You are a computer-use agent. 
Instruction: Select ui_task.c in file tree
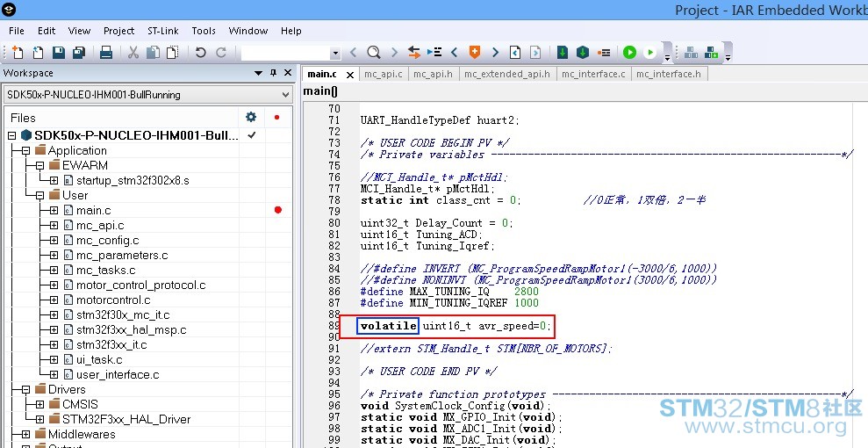[99, 360]
